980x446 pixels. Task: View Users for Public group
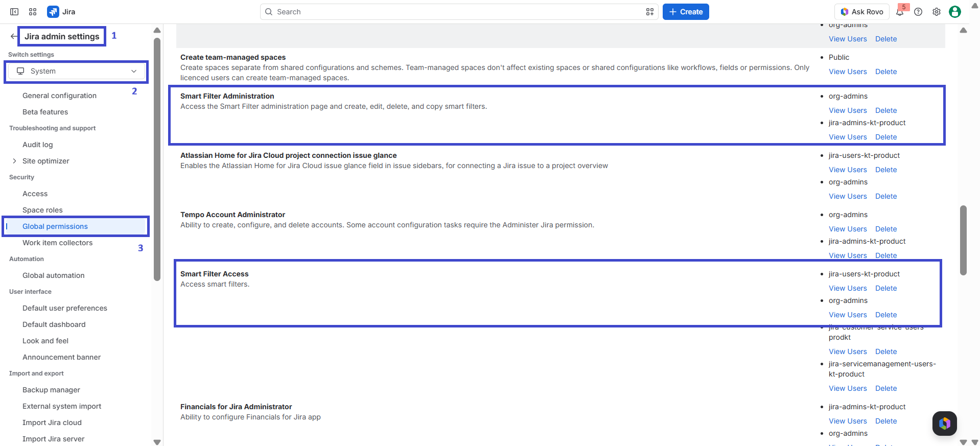click(x=848, y=72)
